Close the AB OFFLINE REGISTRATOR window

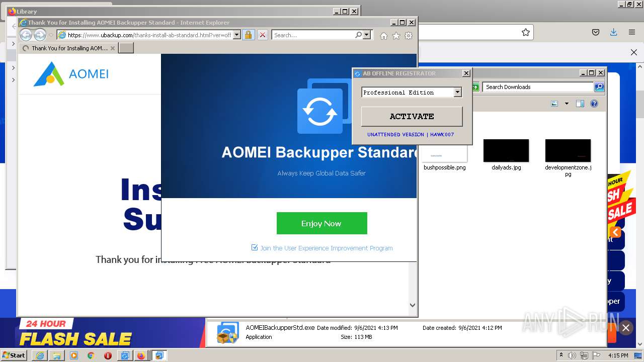pyautogui.click(x=466, y=73)
